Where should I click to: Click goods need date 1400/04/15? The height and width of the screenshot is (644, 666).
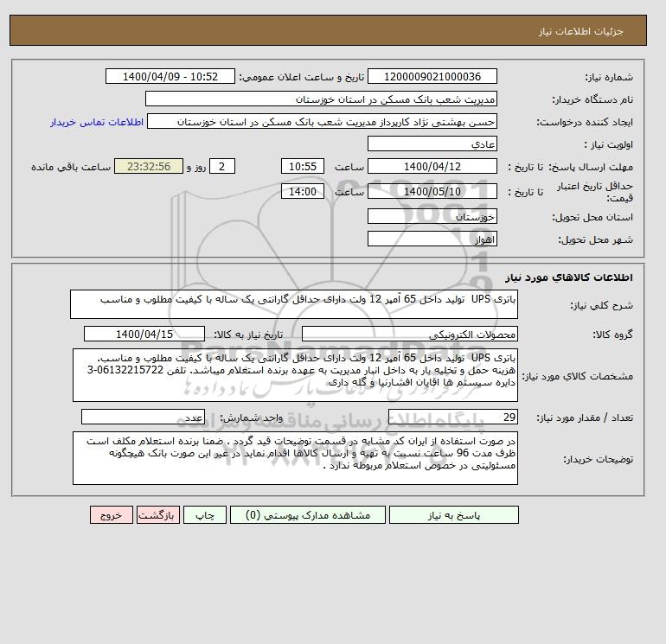click(144, 334)
